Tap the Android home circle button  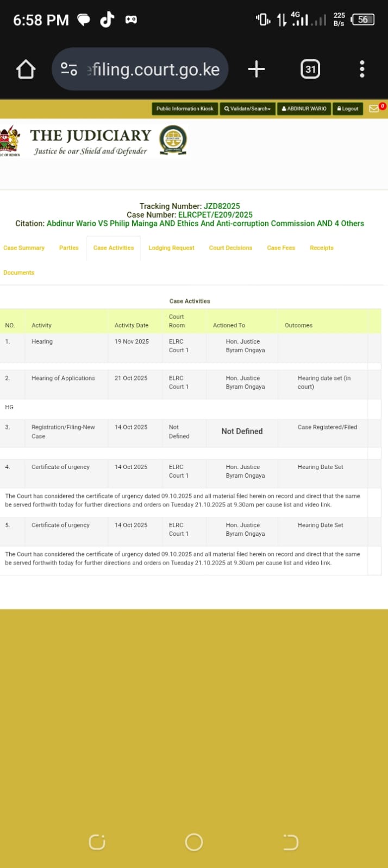tap(194, 842)
